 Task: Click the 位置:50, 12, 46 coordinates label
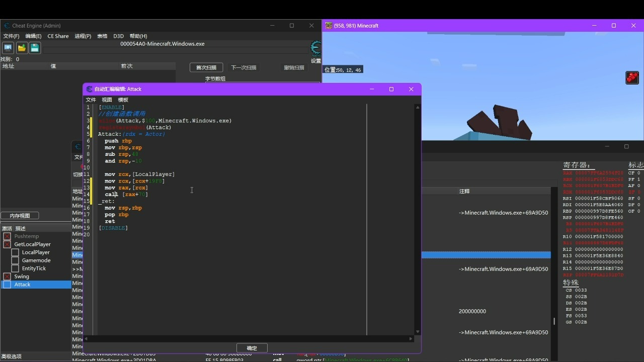343,70
